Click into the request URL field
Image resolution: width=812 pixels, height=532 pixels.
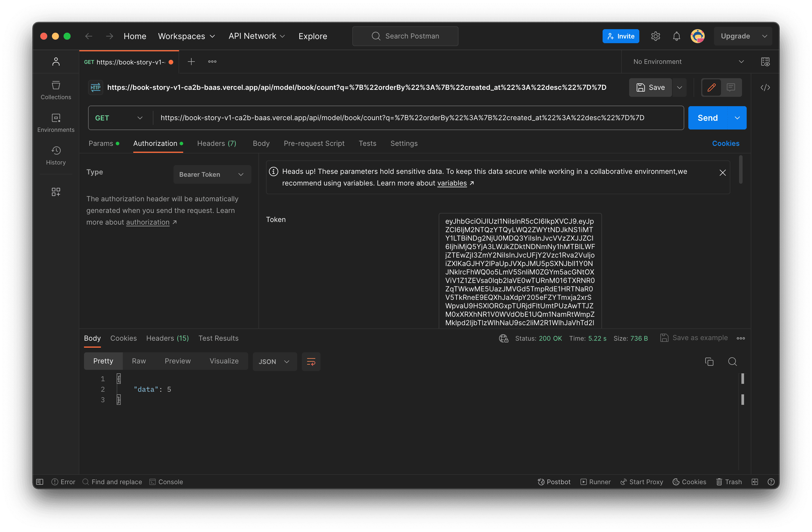tap(418, 118)
